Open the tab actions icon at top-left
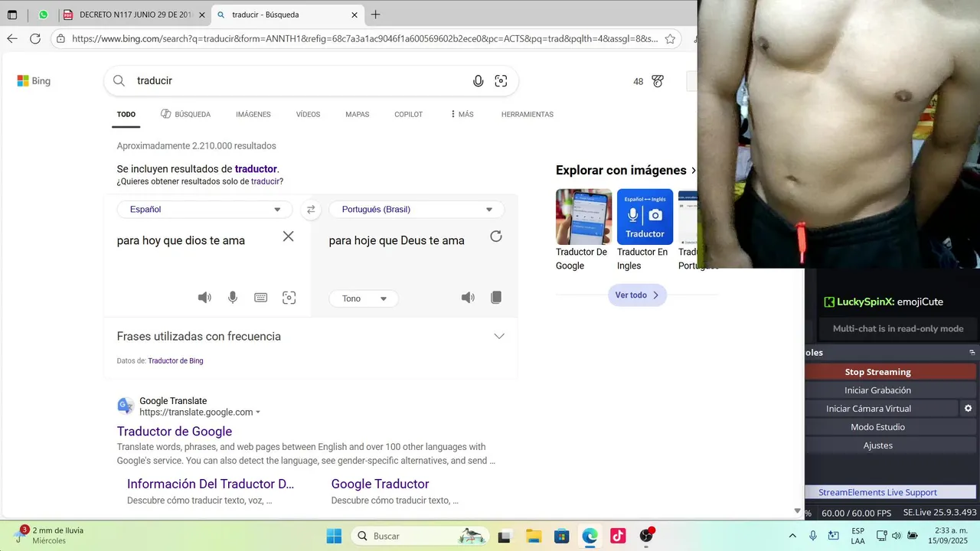Viewport: 980px width, 551px height. click(12, 15)
